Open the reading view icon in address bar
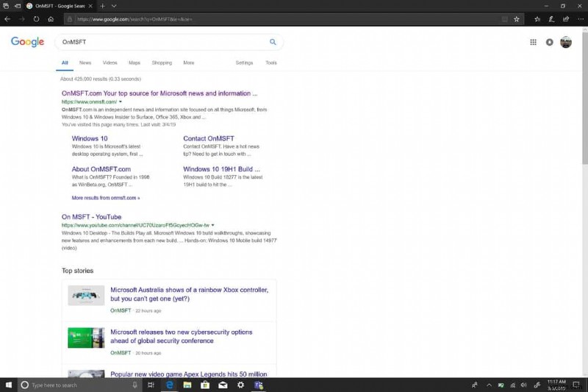 (505, 19)
